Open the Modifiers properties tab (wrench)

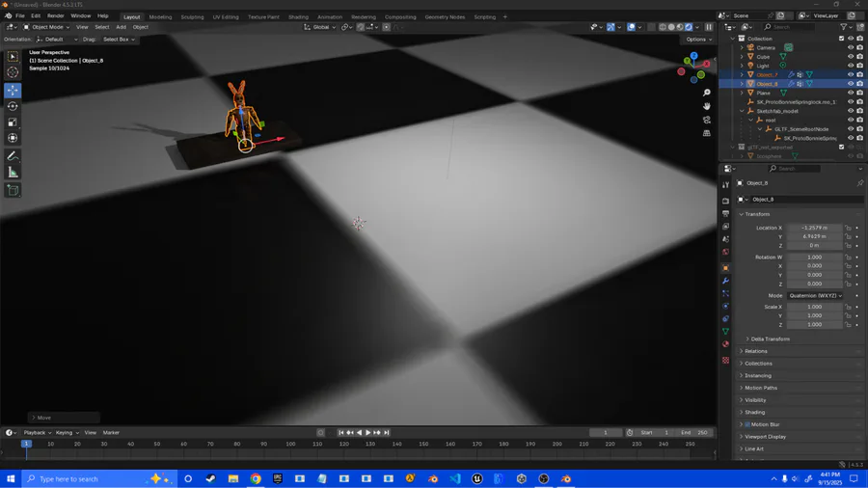pyautogui.click(x=725, y=281)
